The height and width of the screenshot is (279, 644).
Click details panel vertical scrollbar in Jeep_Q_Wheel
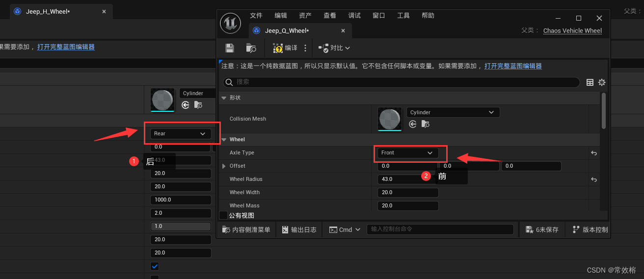(x=604, y=111)
